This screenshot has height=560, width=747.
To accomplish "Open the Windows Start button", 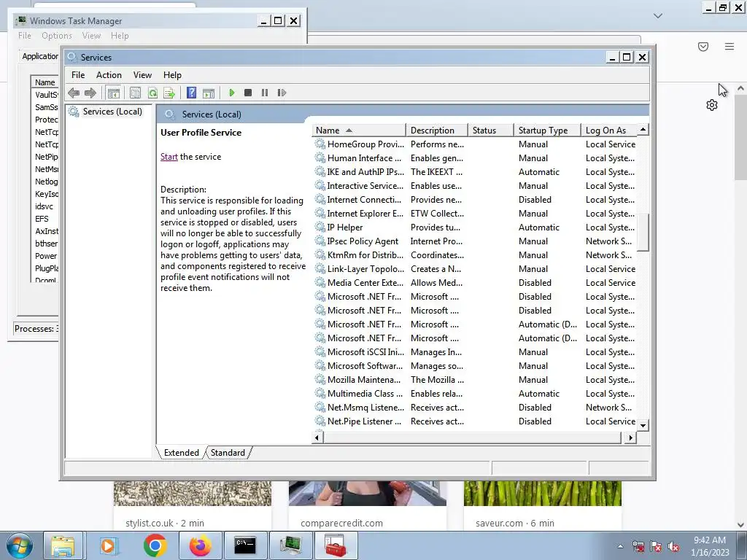I will point(20,545).
